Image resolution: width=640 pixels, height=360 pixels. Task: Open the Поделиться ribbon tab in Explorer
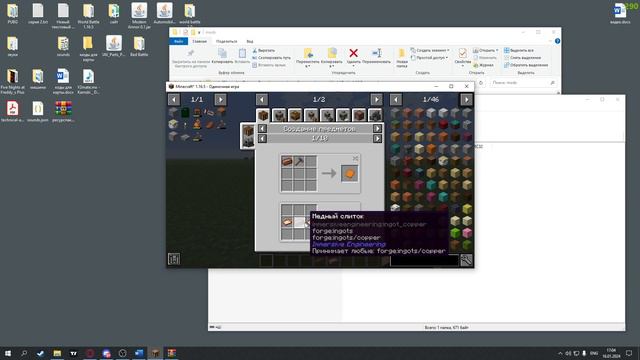[x=227, y=41]
